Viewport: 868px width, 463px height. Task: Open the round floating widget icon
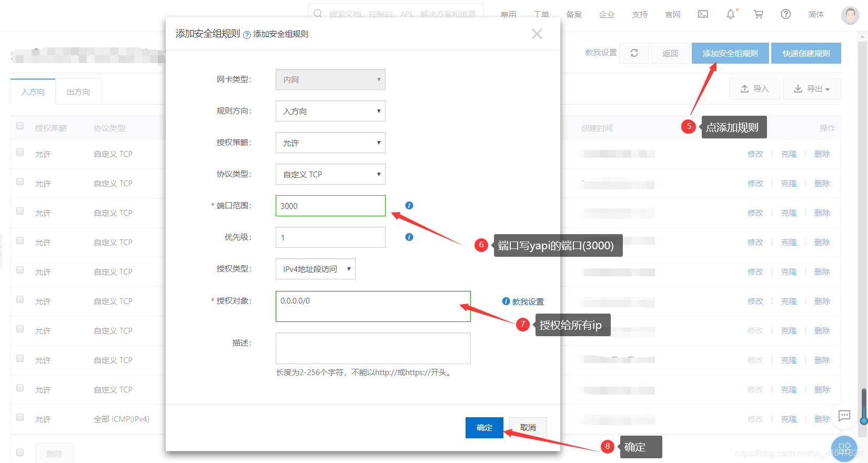coord(844,448)
